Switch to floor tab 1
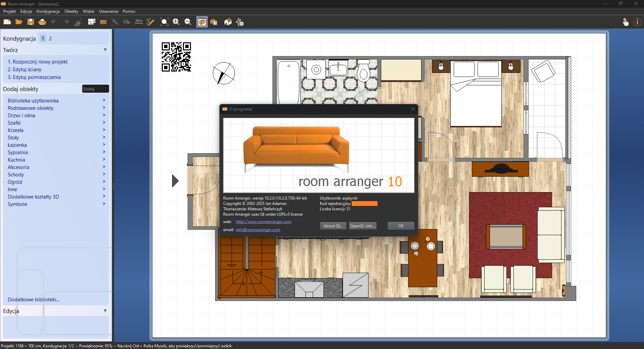The width and height of the screenshot is (644, 349). pyautogui.click(x=43, y=38)
